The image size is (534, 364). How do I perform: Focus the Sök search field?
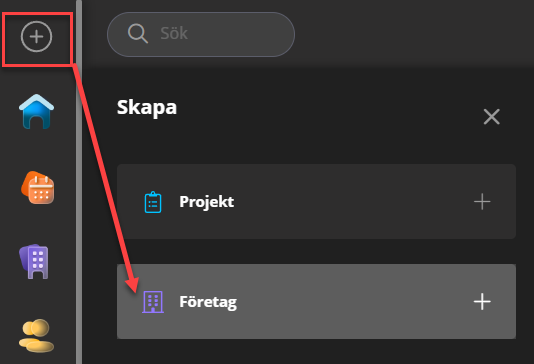click(x=201, y=34)
